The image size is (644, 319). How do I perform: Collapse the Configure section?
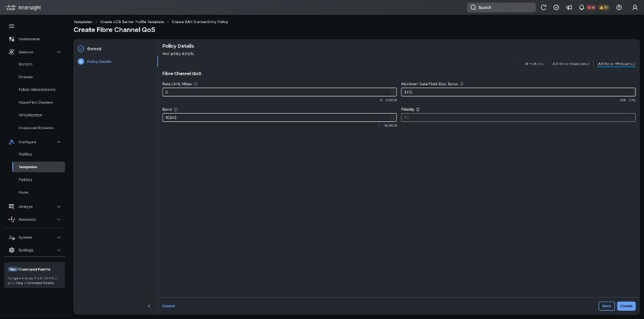tap(59, 142)
